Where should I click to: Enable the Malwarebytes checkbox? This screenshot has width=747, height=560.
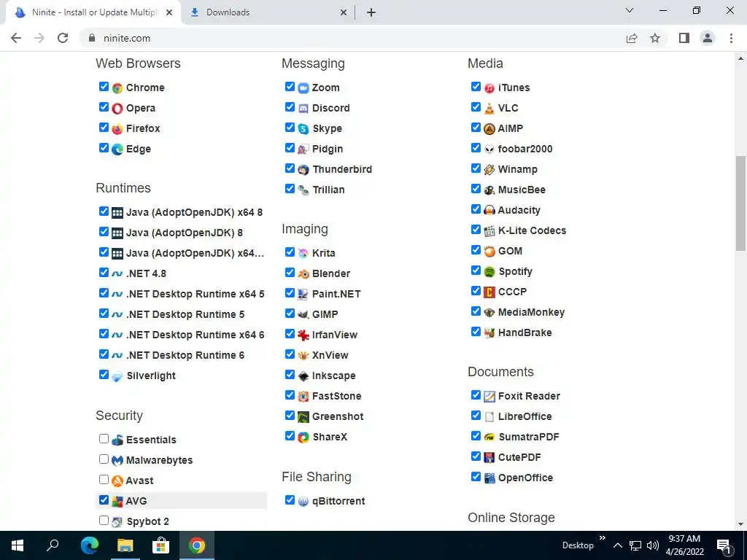click(104, 459)
